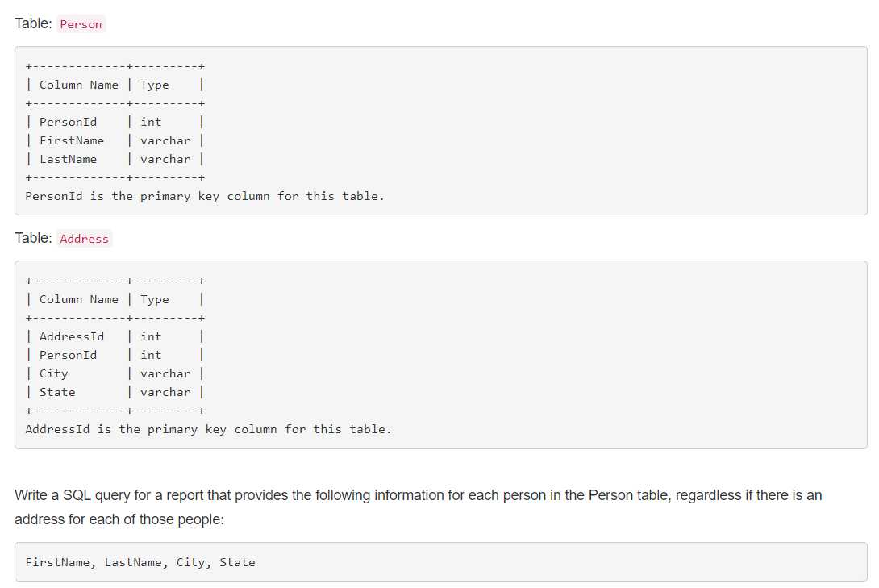Click 'PersonId is the primary key' sentence

pyautogui.click(x=205, y=196)
